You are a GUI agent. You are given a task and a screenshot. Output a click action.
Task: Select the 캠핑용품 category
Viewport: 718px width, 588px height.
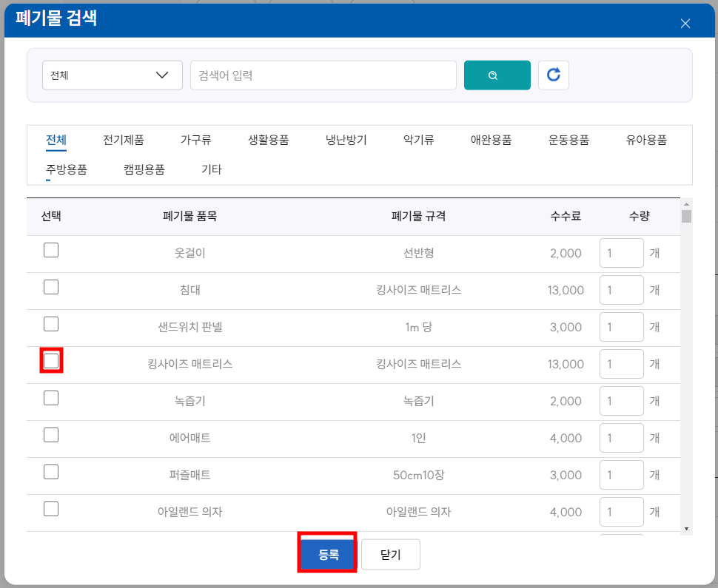(143, 169)
